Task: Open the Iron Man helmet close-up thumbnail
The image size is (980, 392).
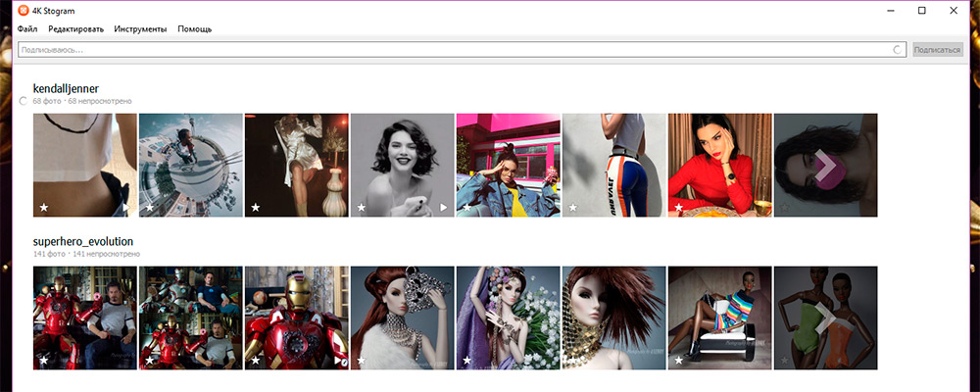Action: pos(296,318)
